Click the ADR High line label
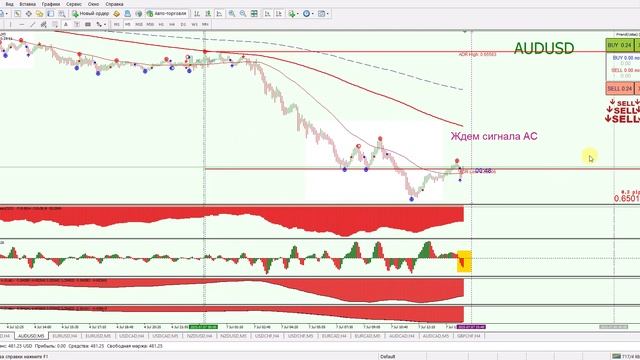The height and width of the screenshot is (360, 640). point(477,54)
